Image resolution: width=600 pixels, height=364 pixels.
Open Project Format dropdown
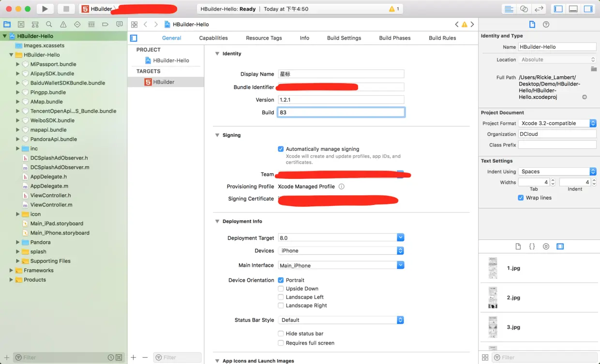tap(557, 123)
